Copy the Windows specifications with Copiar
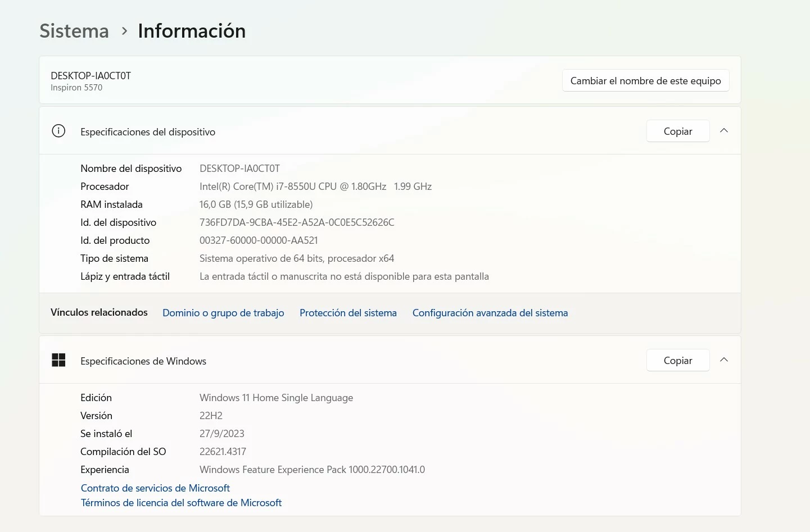 coord(678,360)
